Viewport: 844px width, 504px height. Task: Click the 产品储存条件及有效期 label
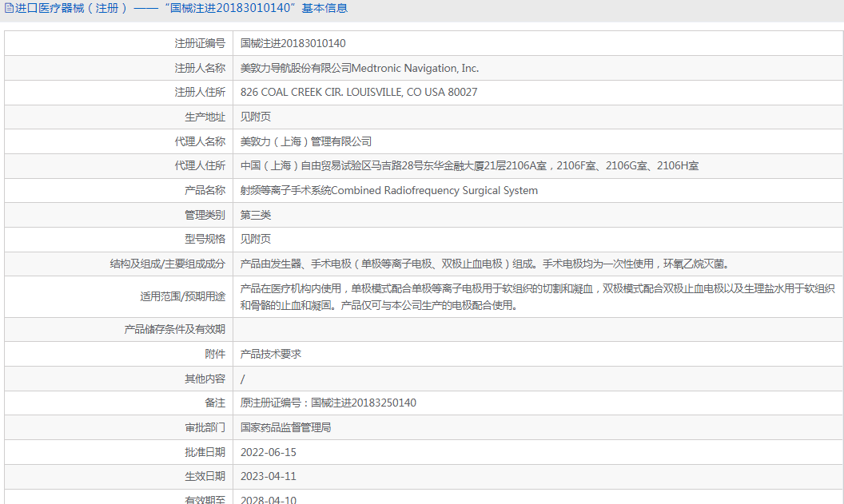click(174, 329)
